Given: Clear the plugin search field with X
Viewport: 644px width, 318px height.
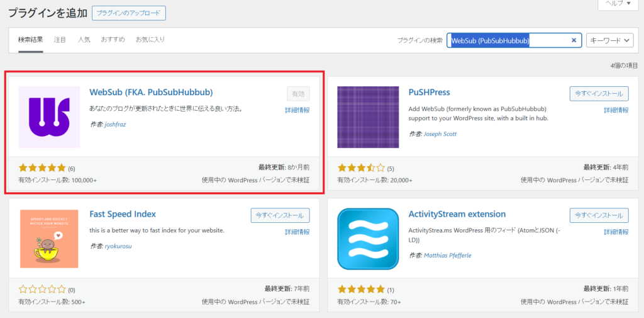Looking at the screenshot, I should click(574, 40).
